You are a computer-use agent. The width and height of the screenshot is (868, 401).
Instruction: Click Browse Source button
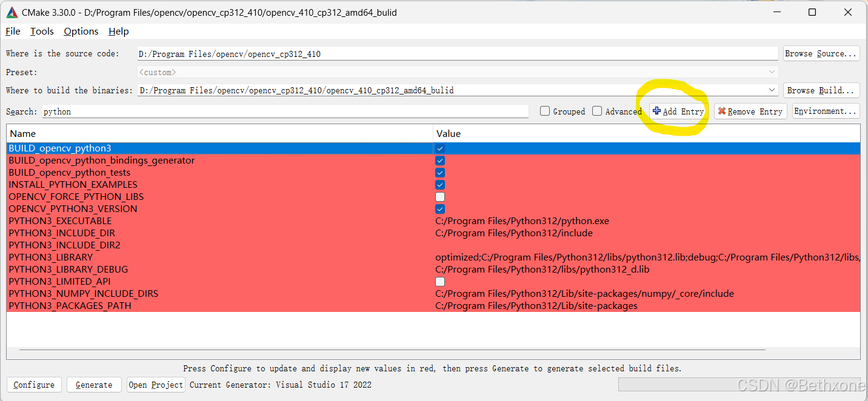pyautogui.click(x=821, y=53)
